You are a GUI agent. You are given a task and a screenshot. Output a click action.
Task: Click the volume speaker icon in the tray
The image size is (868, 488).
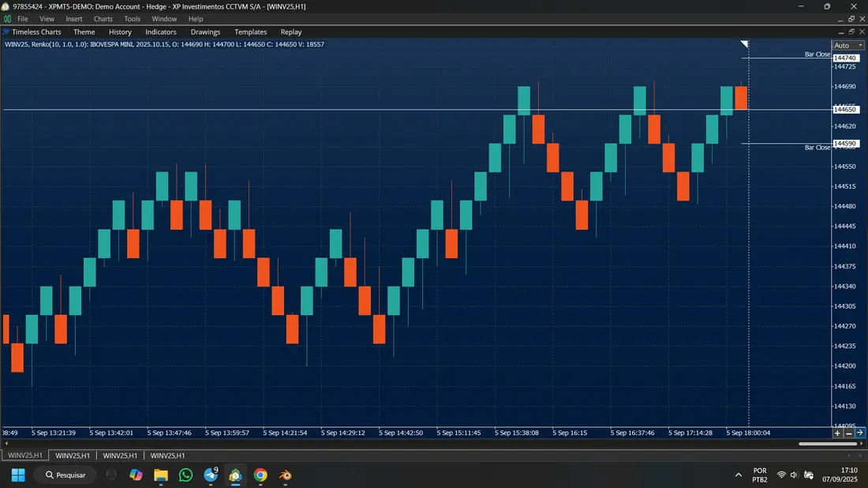[795, 475]
